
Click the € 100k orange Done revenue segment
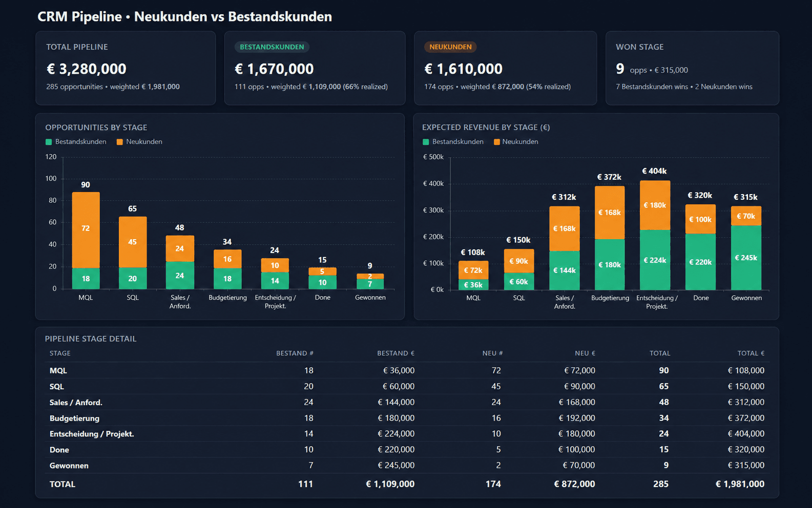(x=700, y=219)
